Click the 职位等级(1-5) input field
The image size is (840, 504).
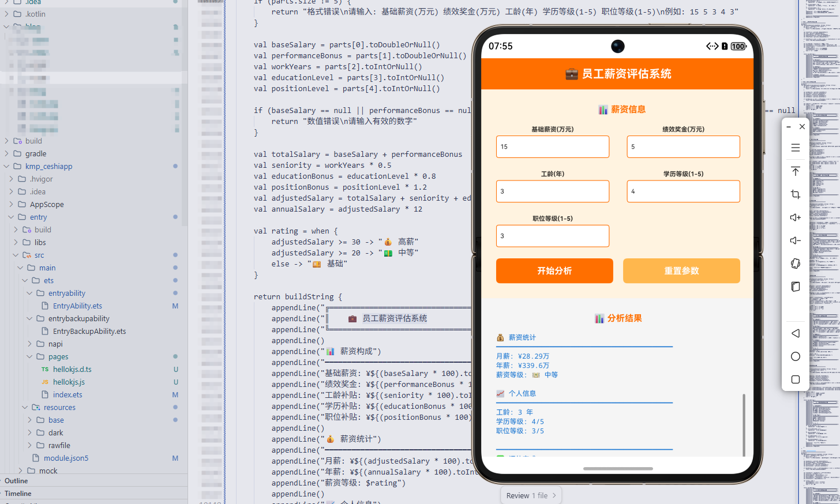[553, 236]
